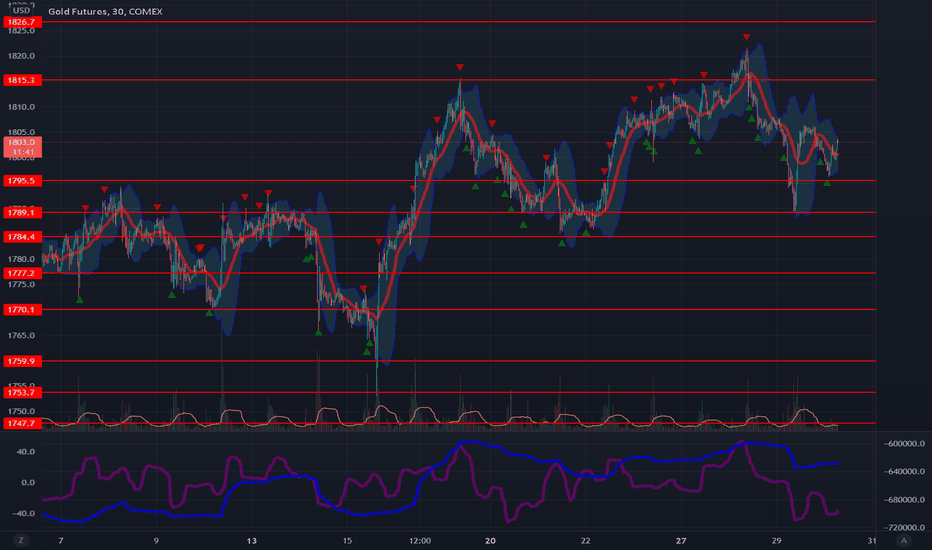Click date label 13 on time axis
Viewport: 932px width, 550px height.
coord(252,540)
